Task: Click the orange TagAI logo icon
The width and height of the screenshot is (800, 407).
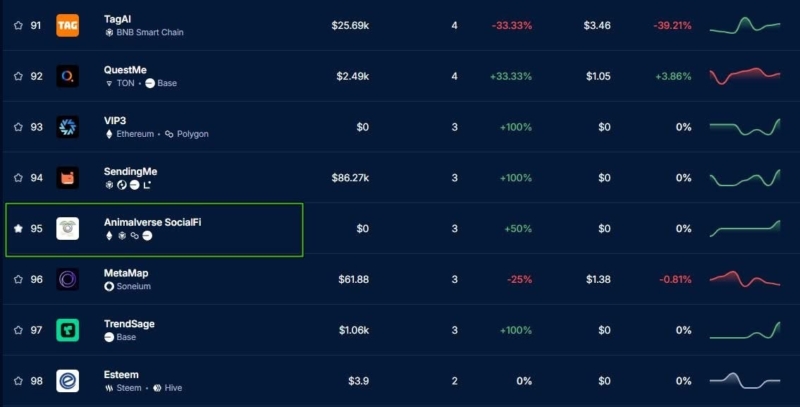Action: [x=67, y=25]
